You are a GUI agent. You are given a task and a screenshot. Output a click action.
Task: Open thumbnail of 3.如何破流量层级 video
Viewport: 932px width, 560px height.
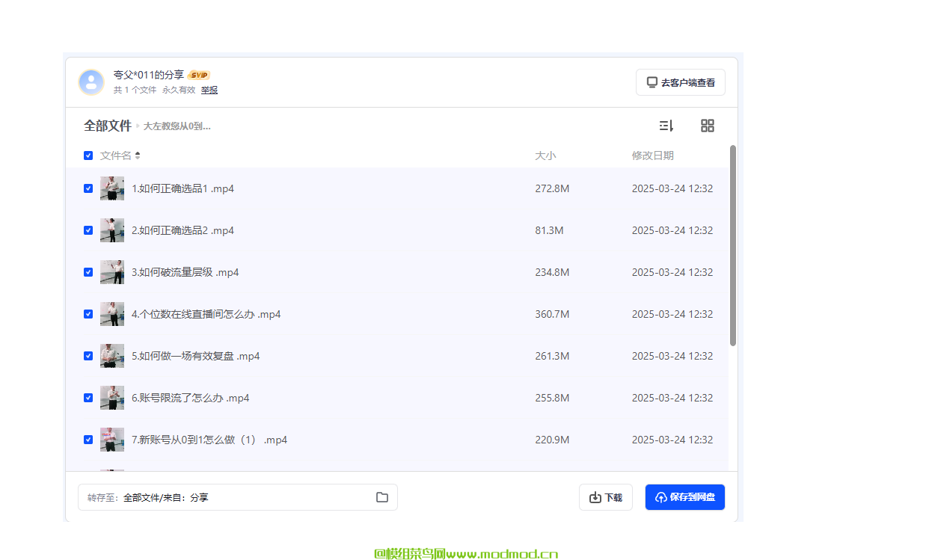click(x=112, y=272)
